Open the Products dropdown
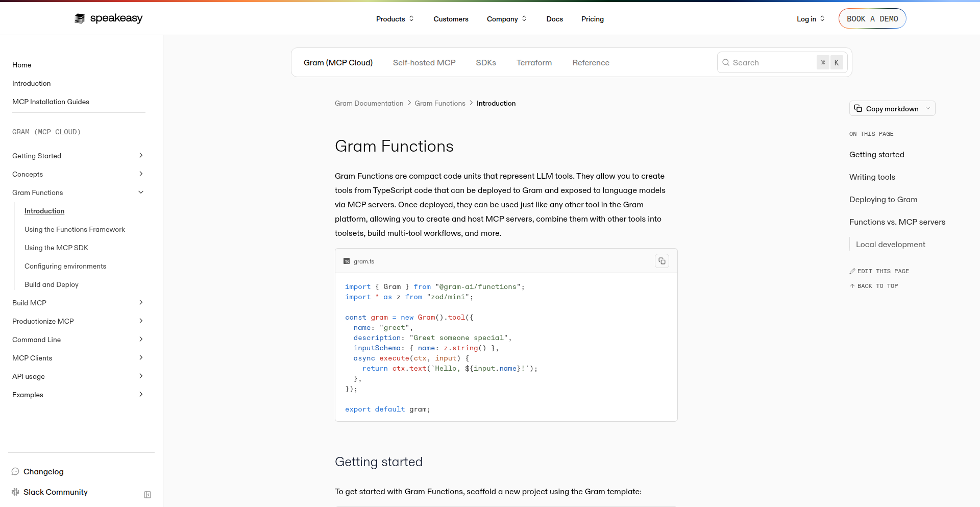The height and width of the screenshot is (507, 980). [394, 19]
